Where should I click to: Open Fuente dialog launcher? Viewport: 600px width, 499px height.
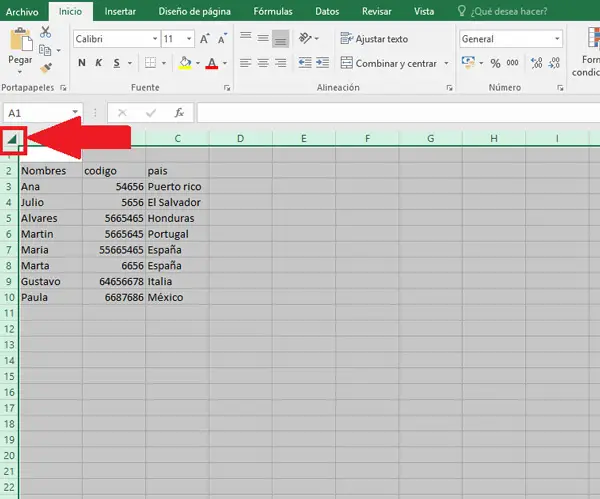point(227,88)
